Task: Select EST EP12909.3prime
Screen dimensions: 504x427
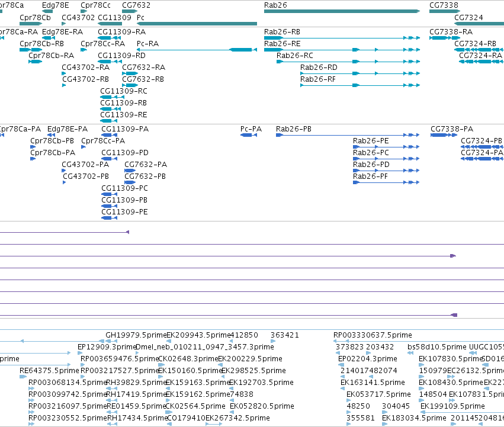Action: [107, 347]
